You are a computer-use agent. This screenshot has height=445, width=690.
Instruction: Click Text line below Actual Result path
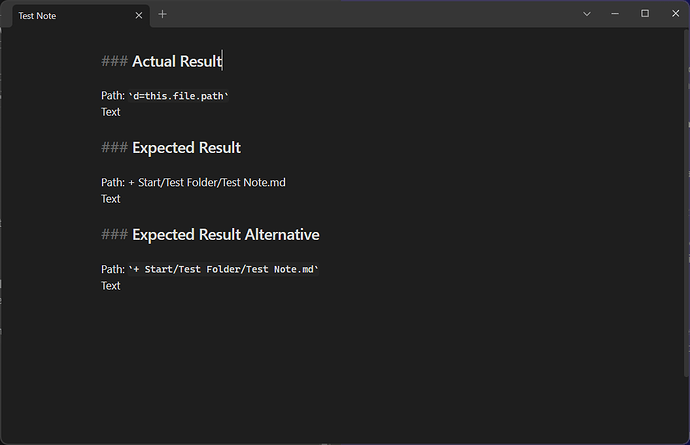pos(110,112)
